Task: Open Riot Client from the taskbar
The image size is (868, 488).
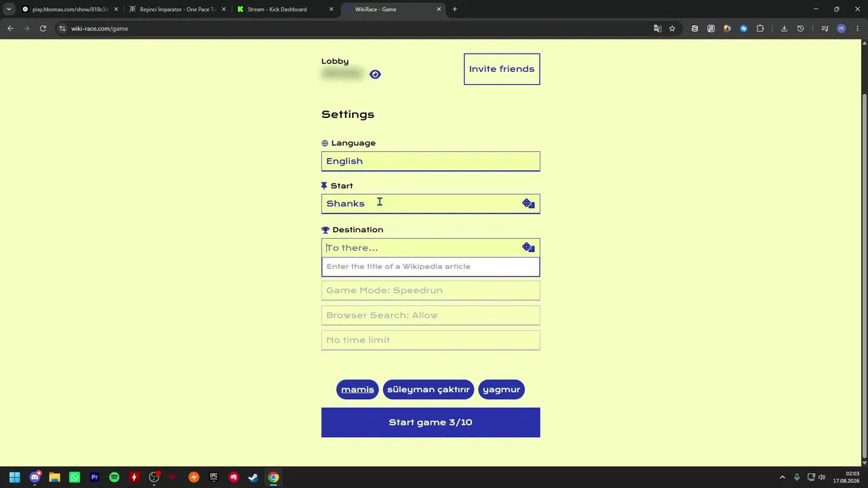Action: 233,477
